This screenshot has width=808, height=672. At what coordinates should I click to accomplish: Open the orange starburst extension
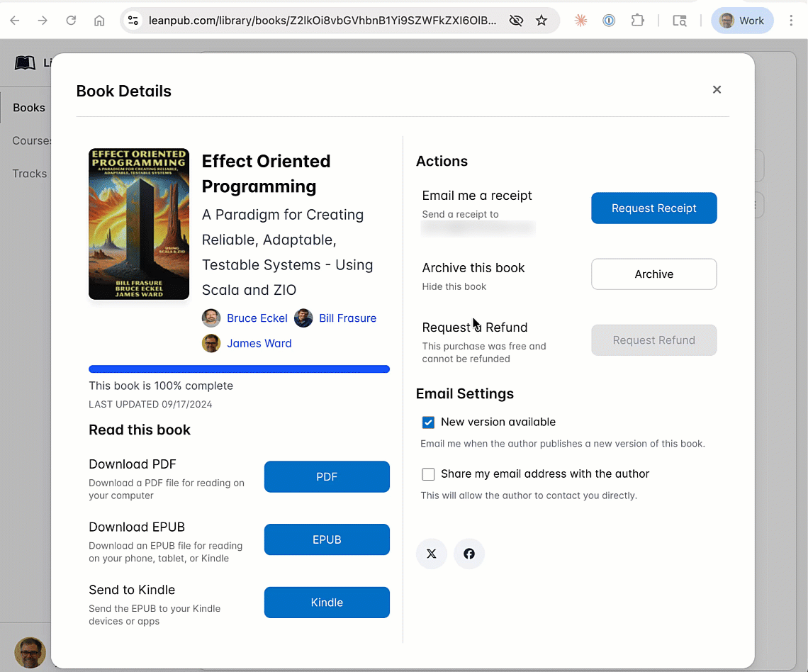580,21
